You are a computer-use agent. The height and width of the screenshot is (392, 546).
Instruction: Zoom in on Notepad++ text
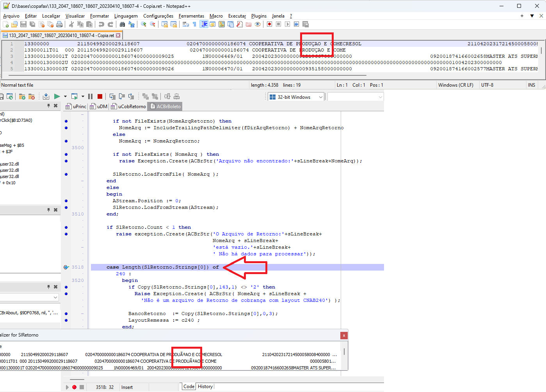[x=144, y=24]
